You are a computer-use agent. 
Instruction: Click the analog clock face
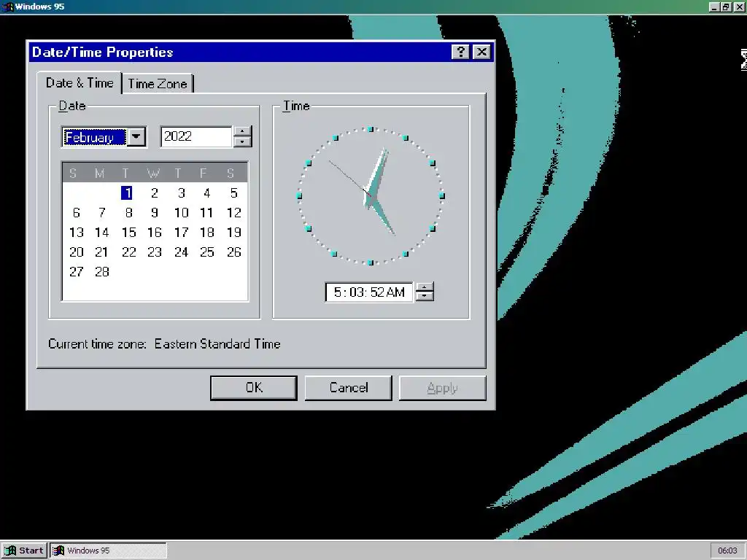[371, 195]
